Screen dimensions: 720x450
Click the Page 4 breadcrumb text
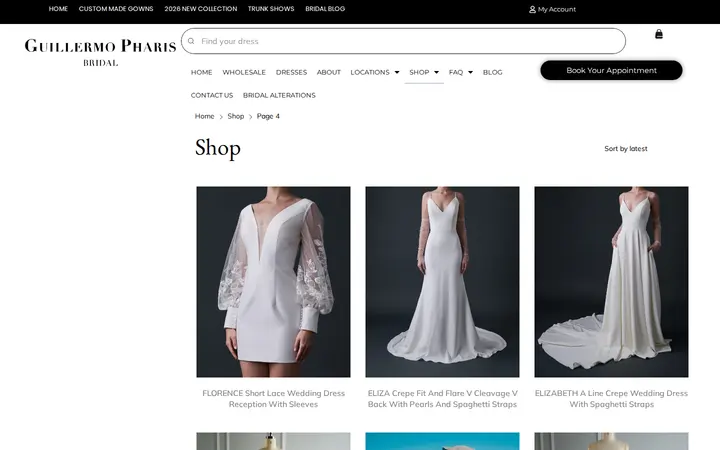268,116
